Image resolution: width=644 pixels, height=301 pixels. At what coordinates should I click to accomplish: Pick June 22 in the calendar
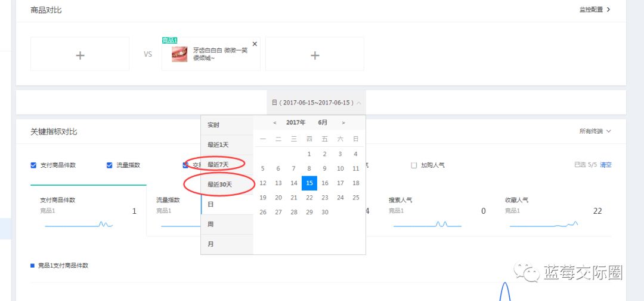click(309, 198)
